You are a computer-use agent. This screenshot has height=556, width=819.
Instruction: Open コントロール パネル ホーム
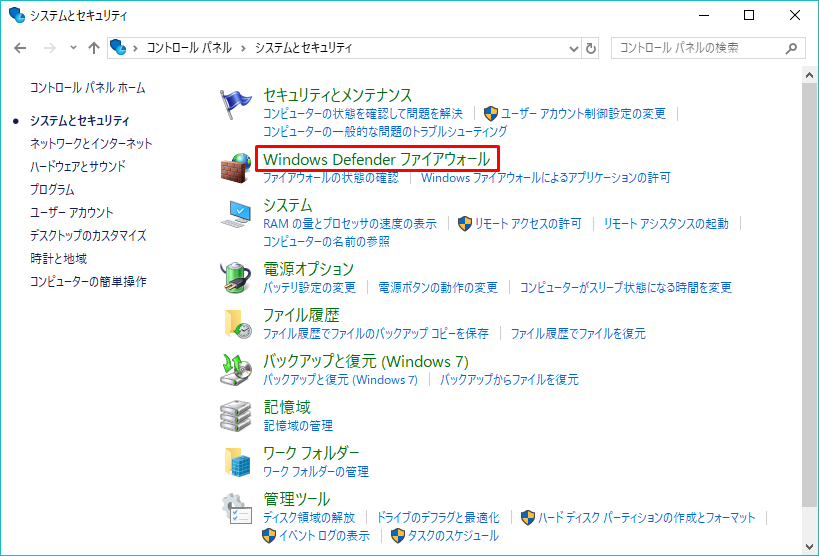[87, 88]
